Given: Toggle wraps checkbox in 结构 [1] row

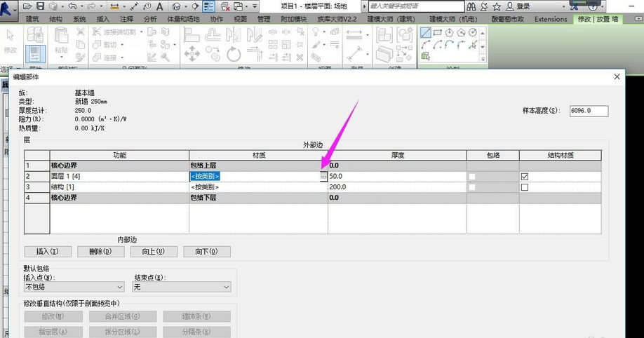Looking at the screenshot, I should 472,187.
